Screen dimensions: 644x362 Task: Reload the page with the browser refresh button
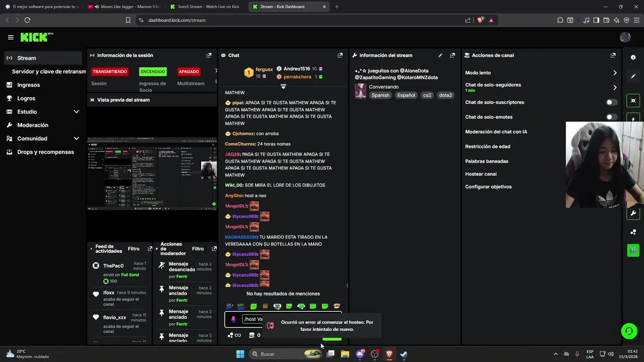pyautogui.click(x=27, y=20)
